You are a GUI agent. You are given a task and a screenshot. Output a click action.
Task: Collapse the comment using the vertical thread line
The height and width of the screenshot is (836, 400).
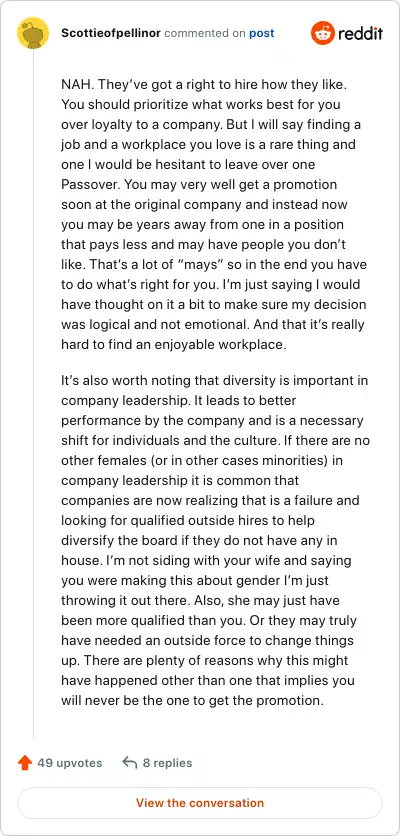pyautogui.click(x=33, y=396)
